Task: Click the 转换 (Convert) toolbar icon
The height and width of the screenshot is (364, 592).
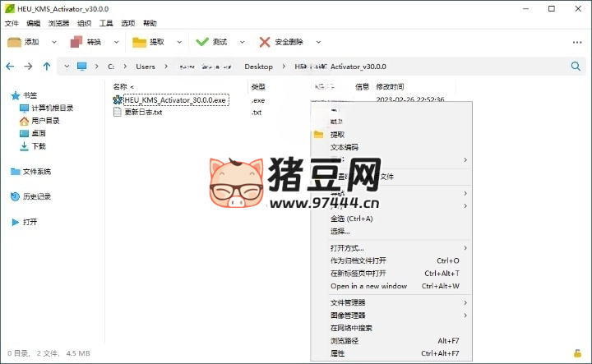Action: [76, 42]
